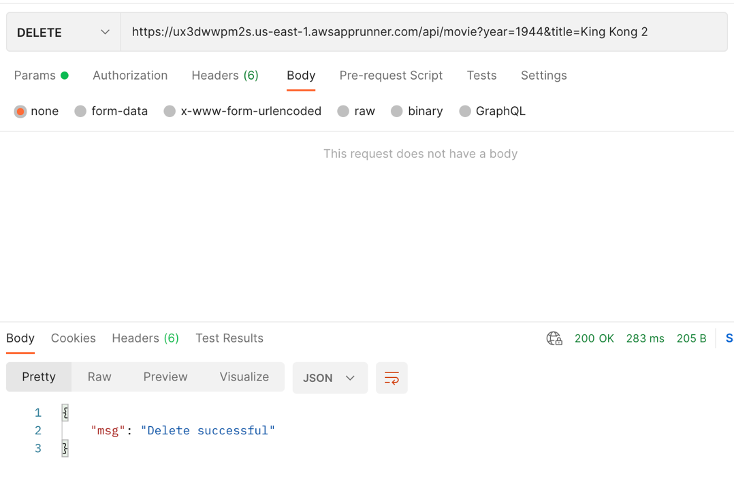Screen dimensions: 735x497
Task: Select the request Body tab
Action: tap(301, 75)
